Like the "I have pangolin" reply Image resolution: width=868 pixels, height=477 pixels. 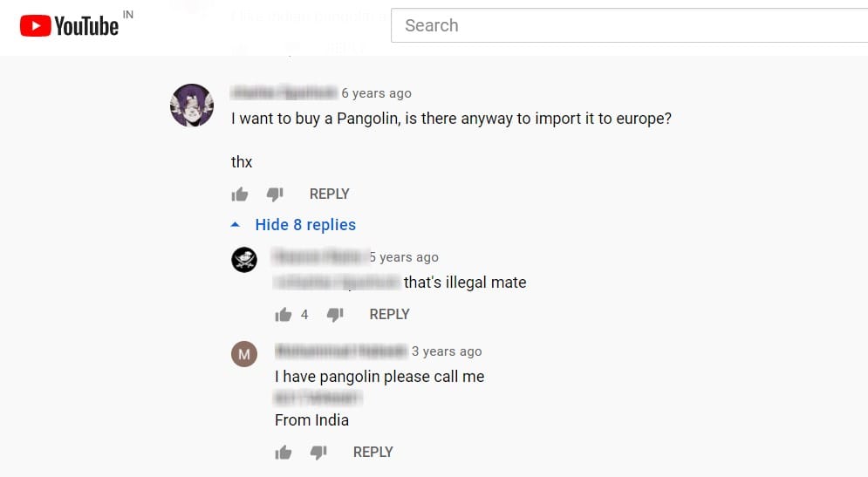284,453
